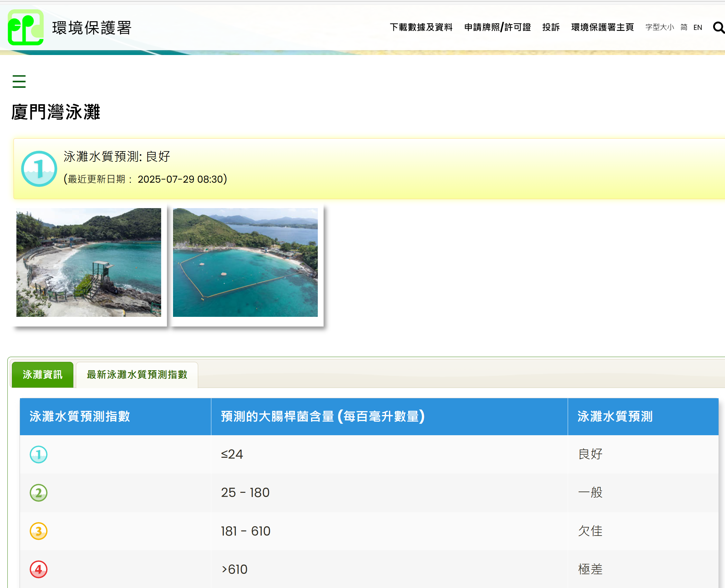Switch the page language to EN
This screenshot has height=588, width=725.
pos(698,27)
